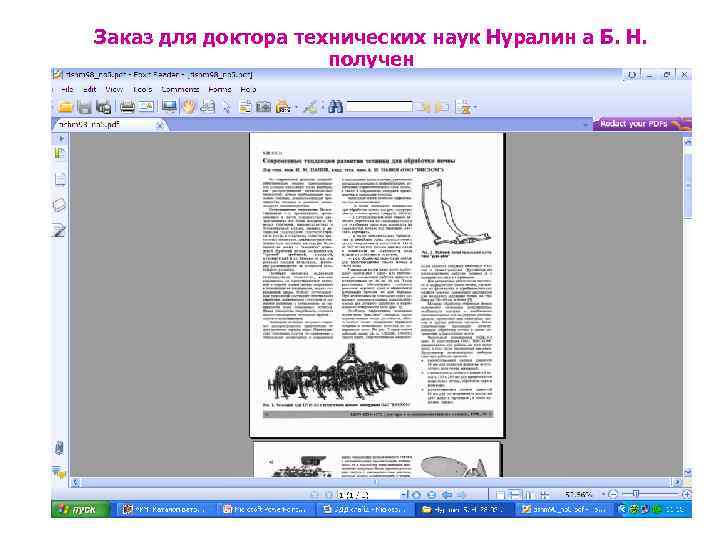Click the previous view back arrow

[446, 495]
